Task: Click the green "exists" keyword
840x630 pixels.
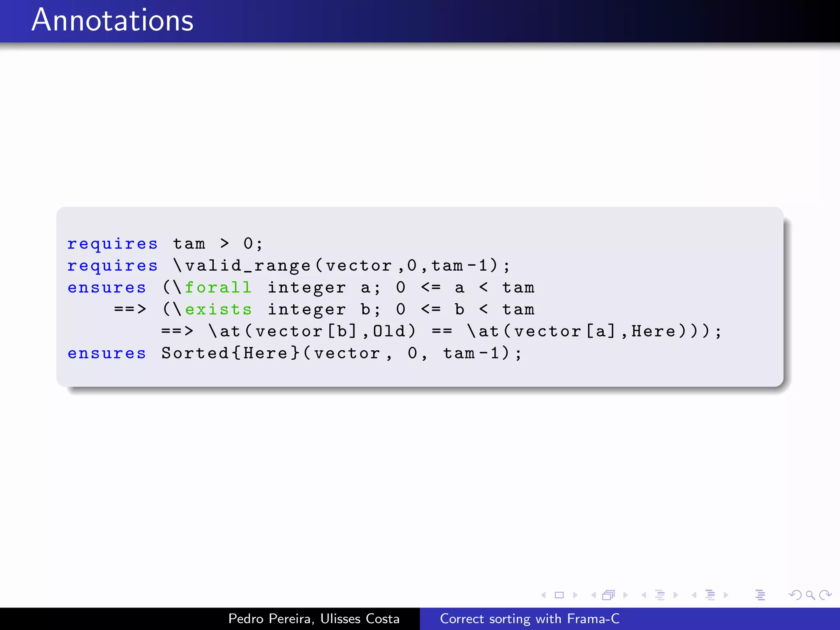Action: [218, 309]
